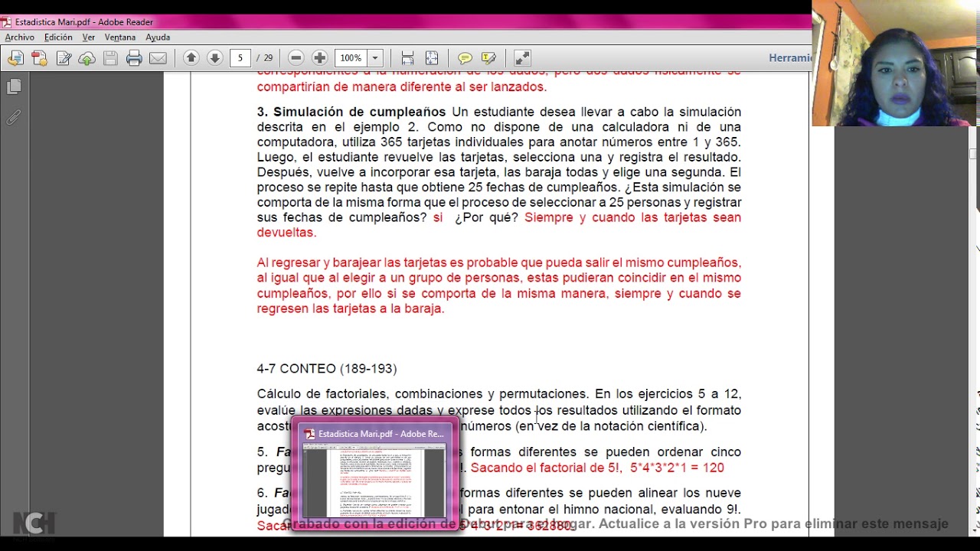
Task: Click the create PDF icon
Action: click(39, 58)
